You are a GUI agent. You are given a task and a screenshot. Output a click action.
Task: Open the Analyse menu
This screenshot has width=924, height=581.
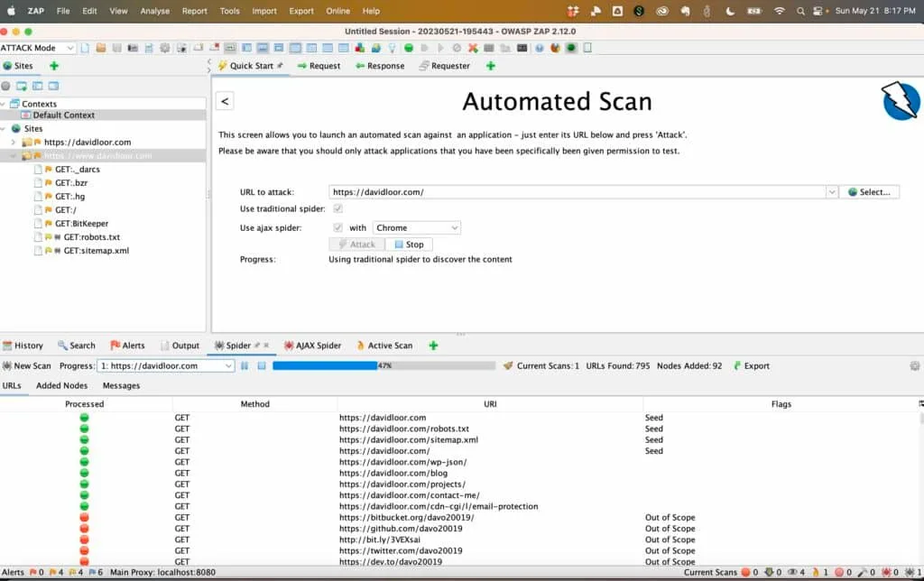[155, 11]
